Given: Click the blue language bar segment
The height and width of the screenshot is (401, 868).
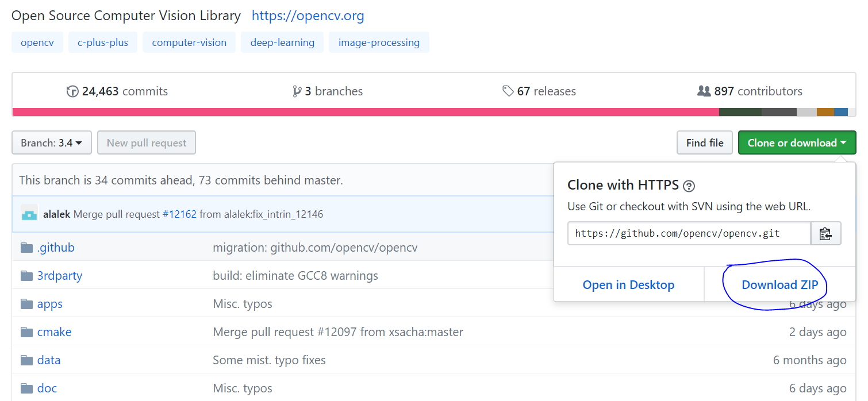Looking at the screenshot, I should 841,112.
